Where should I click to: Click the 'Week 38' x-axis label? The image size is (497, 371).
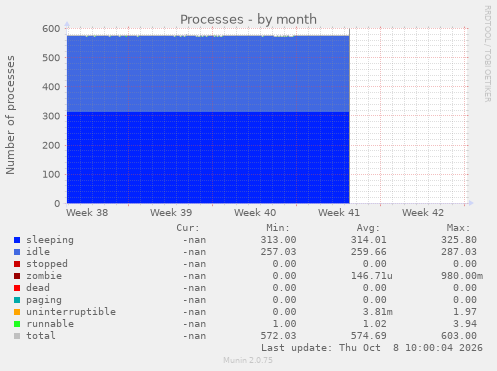[87, 213]
